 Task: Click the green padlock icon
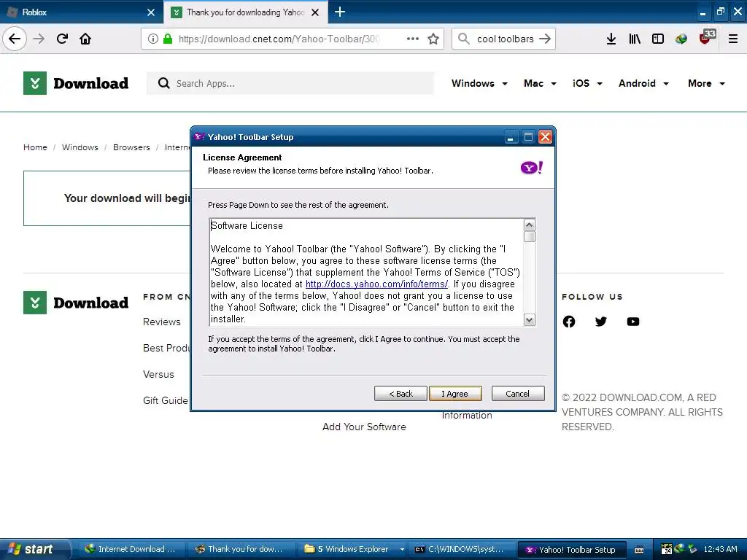(168, 39)
